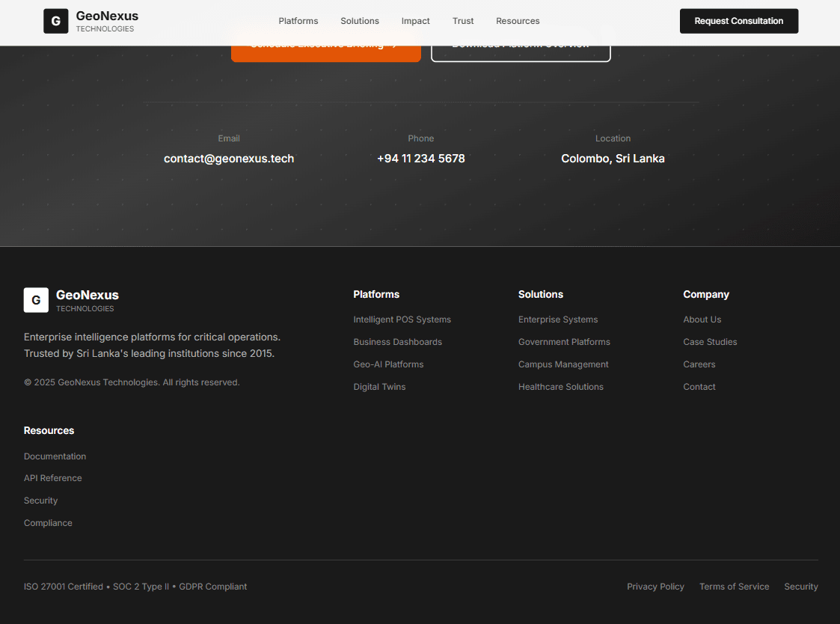
Task: Open the Careers link under Company
Action: tap(699, 364)
